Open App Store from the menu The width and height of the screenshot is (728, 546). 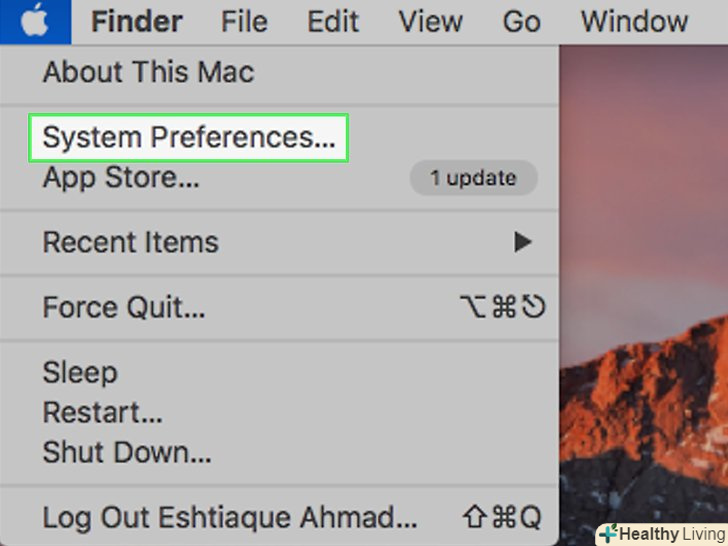[x=120, y=178]
